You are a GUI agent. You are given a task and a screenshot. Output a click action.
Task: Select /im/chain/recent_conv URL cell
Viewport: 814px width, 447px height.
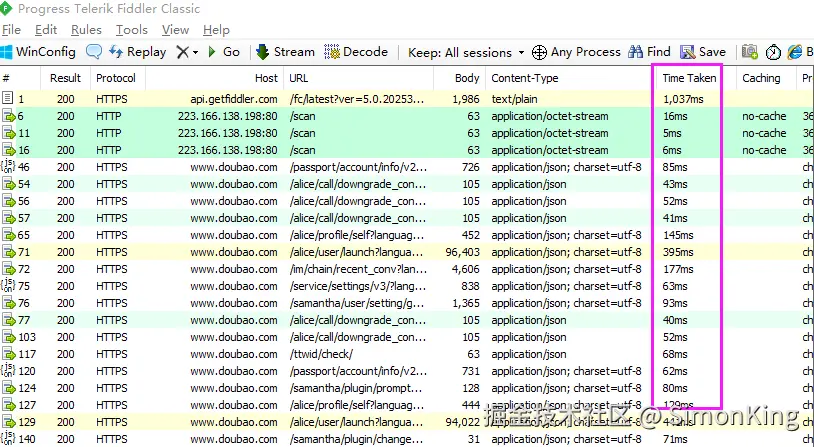358,269
